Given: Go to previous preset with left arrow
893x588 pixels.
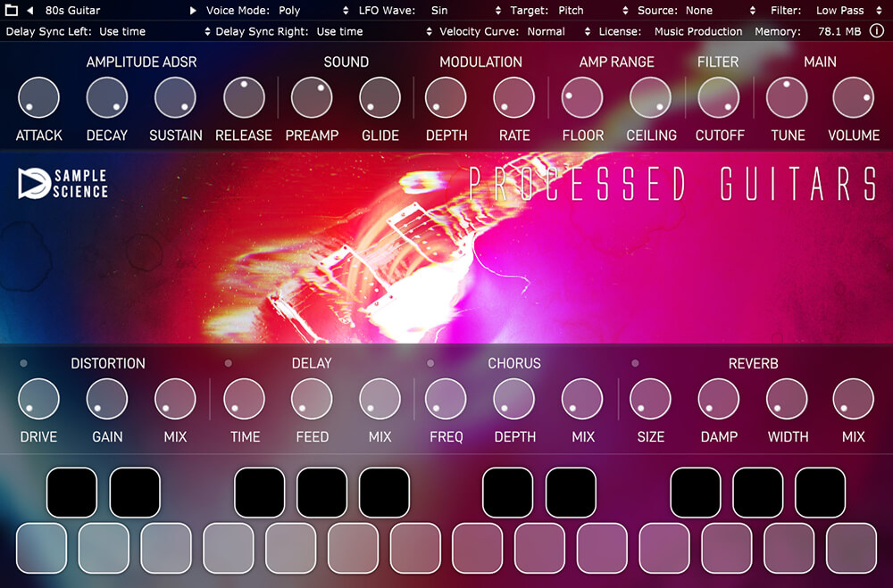Looking at the screenshot, I should point(29,10).
